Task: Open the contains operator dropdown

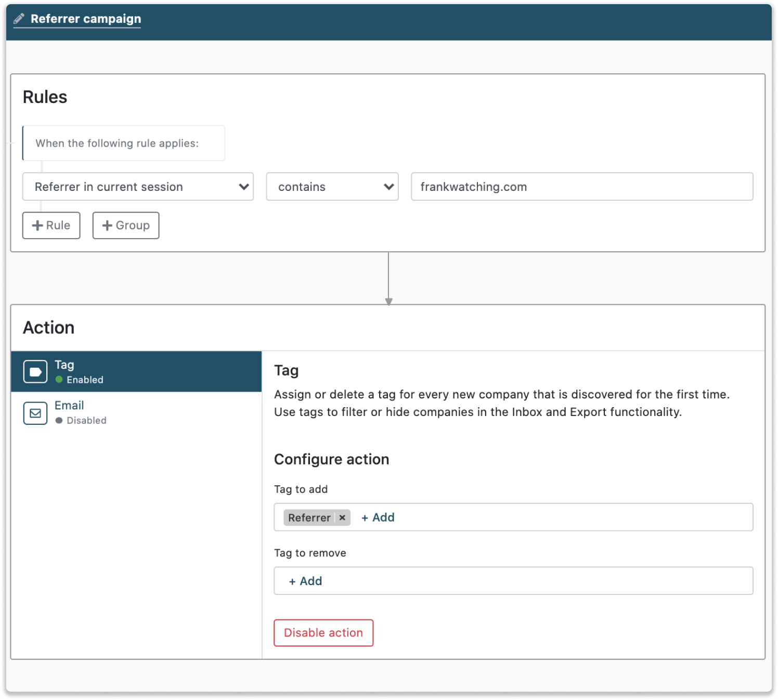Action: pyautogui.click(x=332, y=187)
